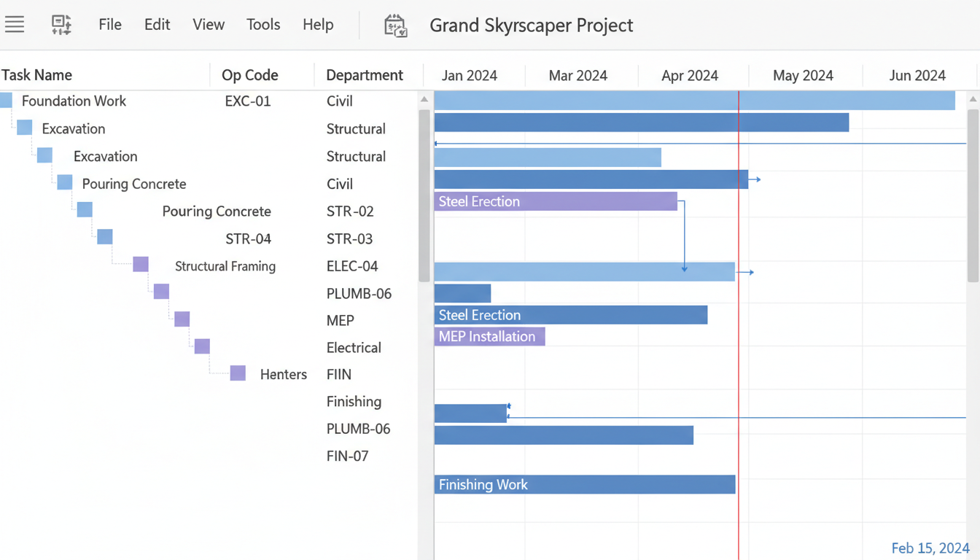Open the View menu
Screen dimensions: 980x560
click(209, 24)
